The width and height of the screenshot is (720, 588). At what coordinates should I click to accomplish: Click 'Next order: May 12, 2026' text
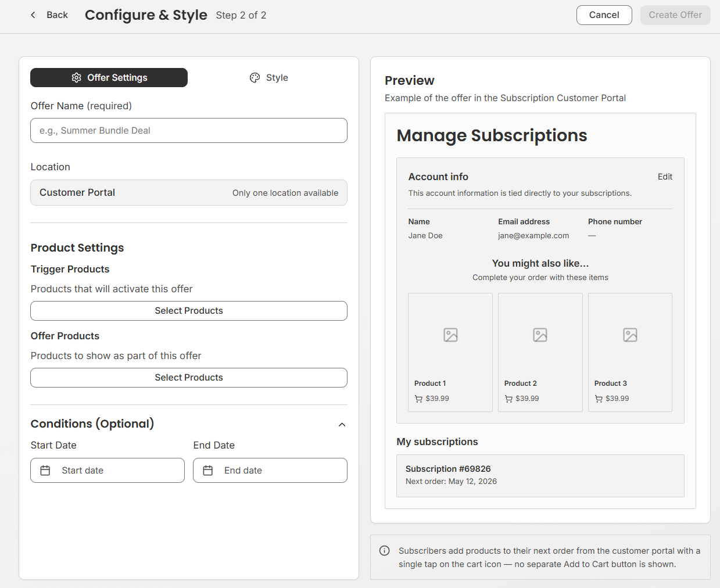[451, 482]
